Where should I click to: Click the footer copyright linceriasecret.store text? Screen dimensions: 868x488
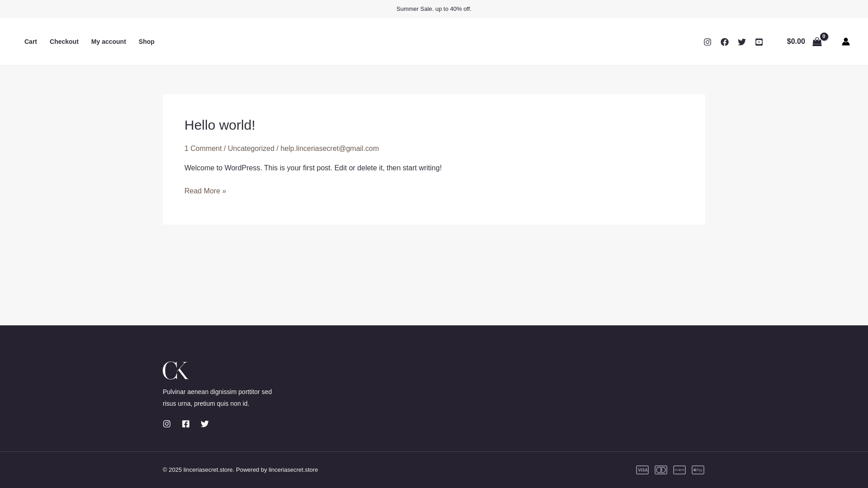coord(240,470)
